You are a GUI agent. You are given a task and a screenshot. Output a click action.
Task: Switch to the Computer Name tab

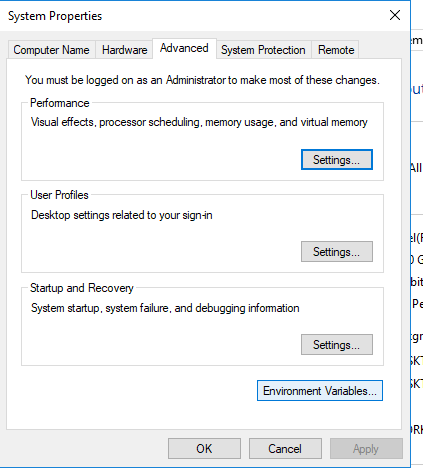51,50
